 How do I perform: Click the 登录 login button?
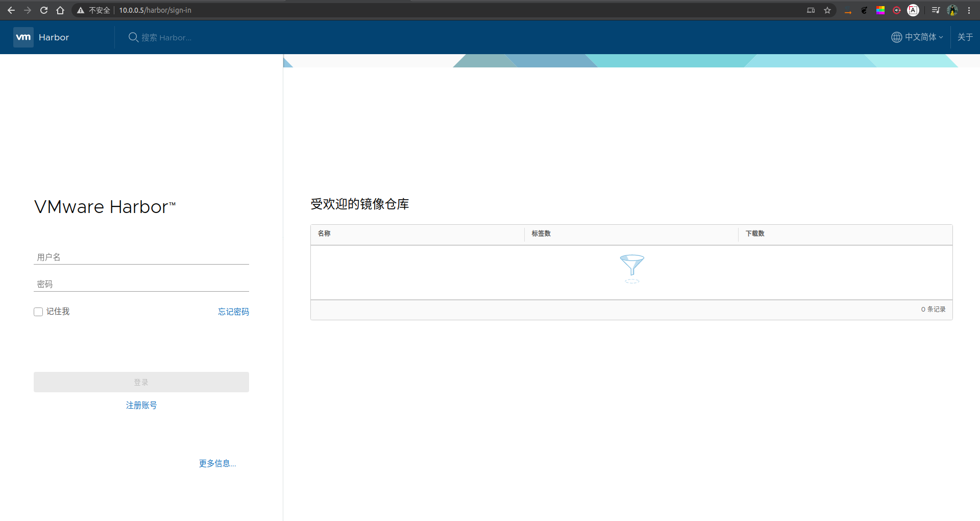(141, 382)
